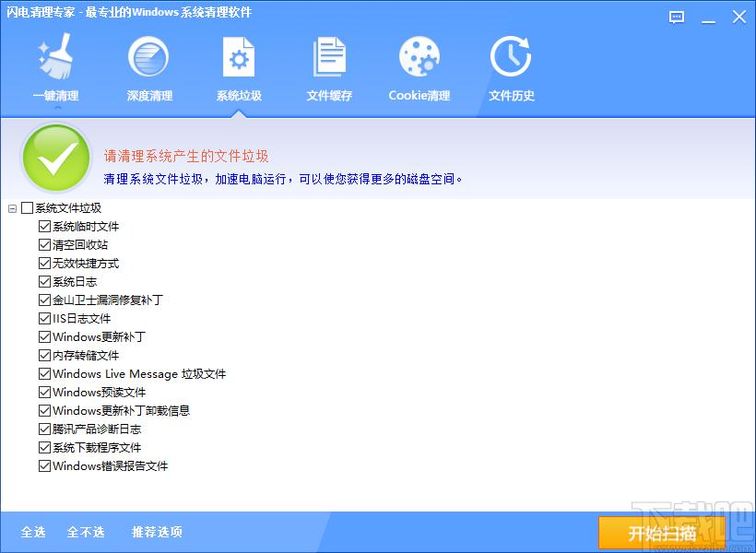Click the green checkmark status icon
Screen dimensions: 756x553
[x=56, y=158]
